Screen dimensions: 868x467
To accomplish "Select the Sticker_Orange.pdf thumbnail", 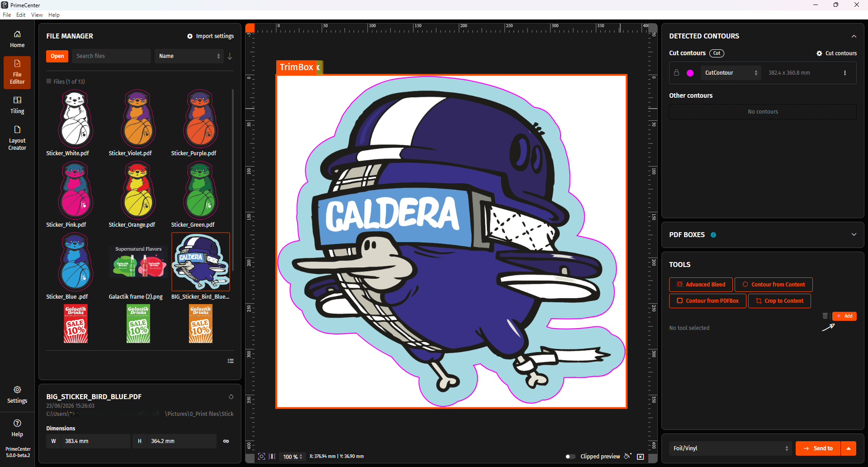I will (138, 190).
